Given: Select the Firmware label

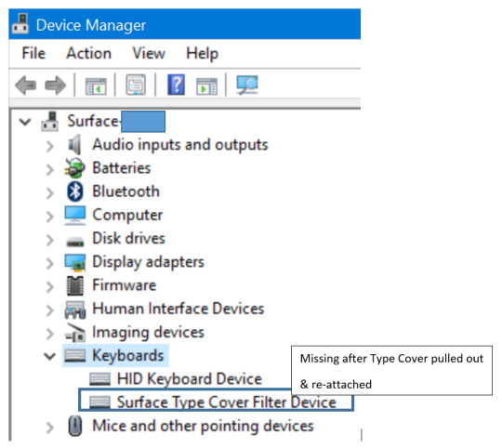Looking at the screenshot, I should (x=125, y=285).
